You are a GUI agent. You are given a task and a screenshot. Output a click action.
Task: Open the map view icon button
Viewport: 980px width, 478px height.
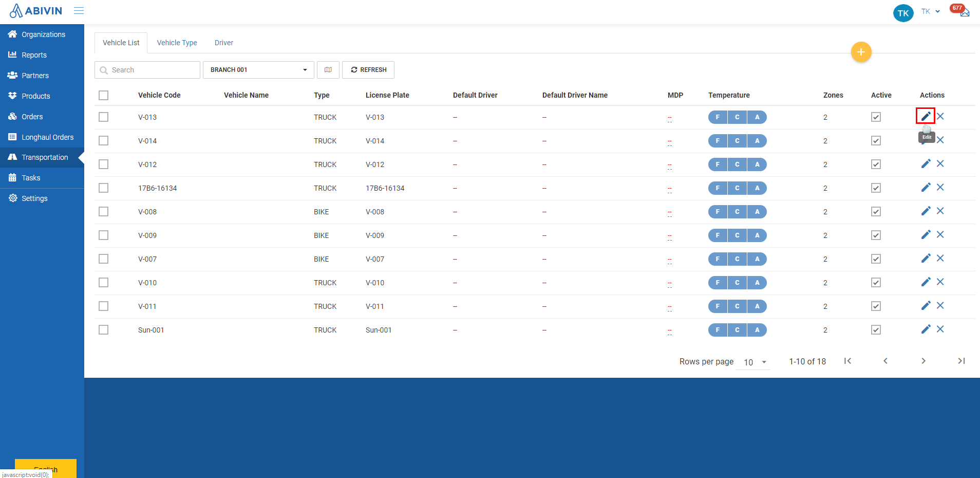pyautogui.click(x=328, y=70)
